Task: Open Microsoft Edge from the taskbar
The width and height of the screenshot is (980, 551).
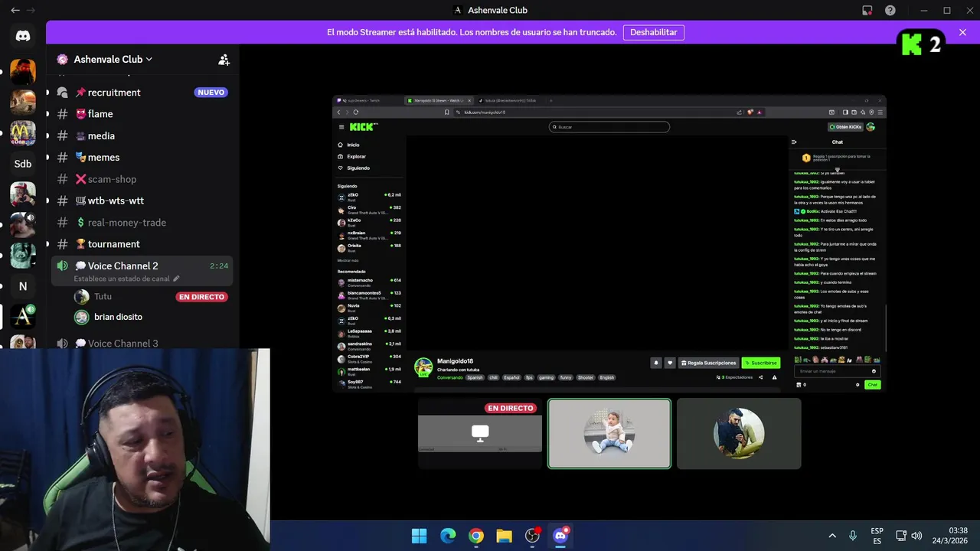Action: point(448,536)
